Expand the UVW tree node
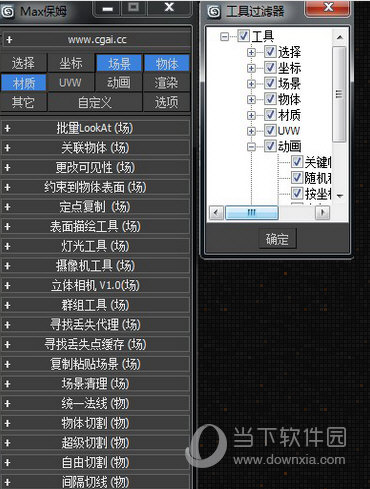This screenshot has width=370, height=489. coord(252,131)
